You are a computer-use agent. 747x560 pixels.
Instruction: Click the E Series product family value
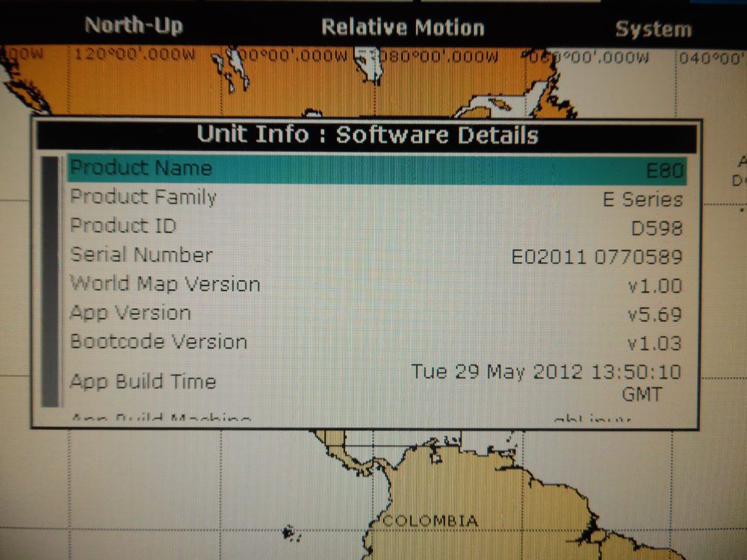pyautogui.click(x=642, y=199)
